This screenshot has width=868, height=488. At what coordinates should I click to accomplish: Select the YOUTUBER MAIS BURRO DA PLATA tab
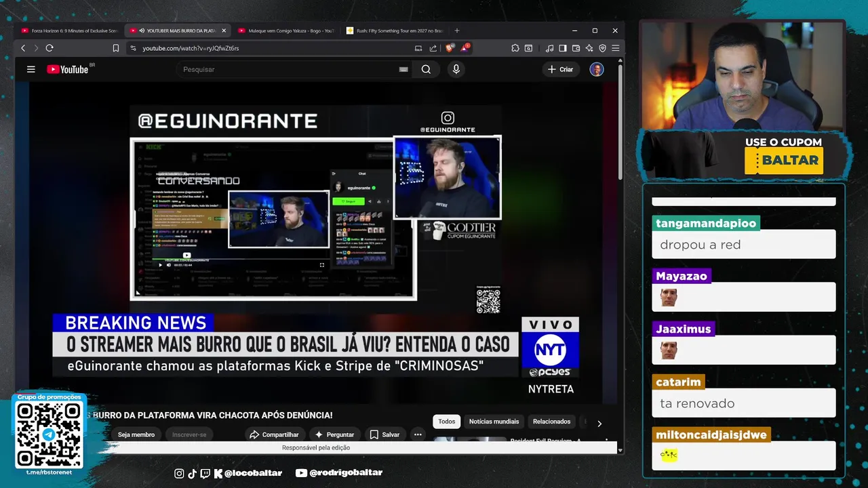(x=178, y=30)
